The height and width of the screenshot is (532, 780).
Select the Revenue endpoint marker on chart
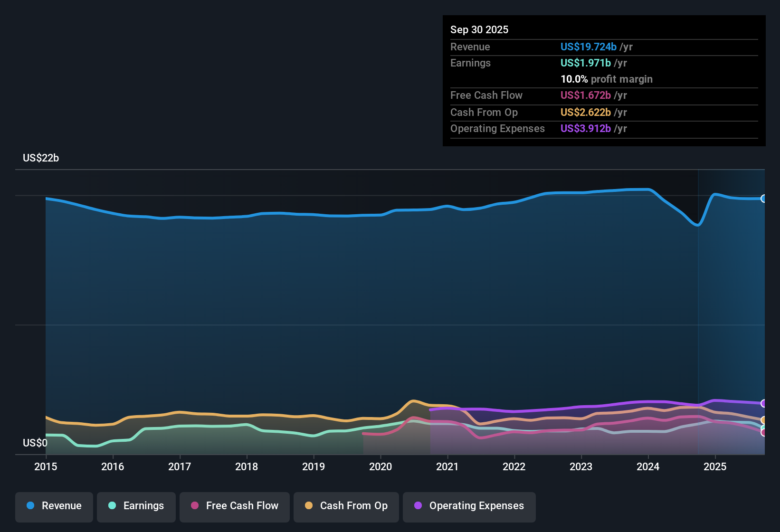(764, 199)
